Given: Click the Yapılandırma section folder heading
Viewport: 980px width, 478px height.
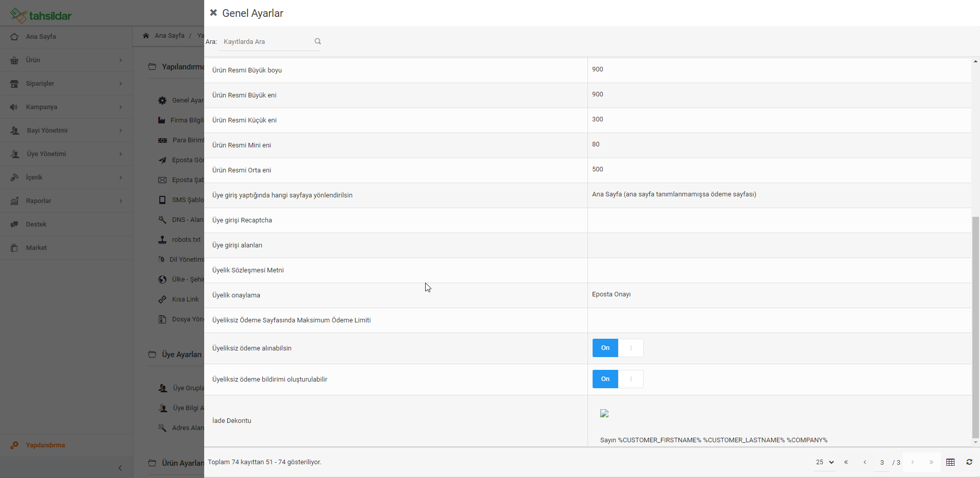Looking at the screenshot, I should click(x=176, y=67).
